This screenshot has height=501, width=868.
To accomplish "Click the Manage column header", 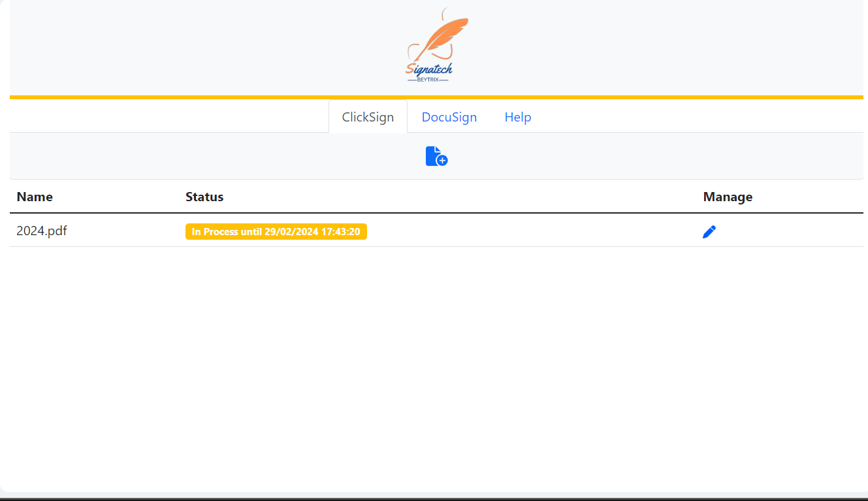I will (728, 197).
